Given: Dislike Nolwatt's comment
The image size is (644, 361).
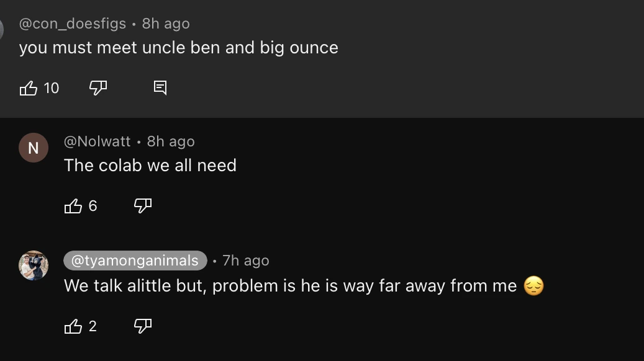Looking at the screenshot, I should 143,206.
